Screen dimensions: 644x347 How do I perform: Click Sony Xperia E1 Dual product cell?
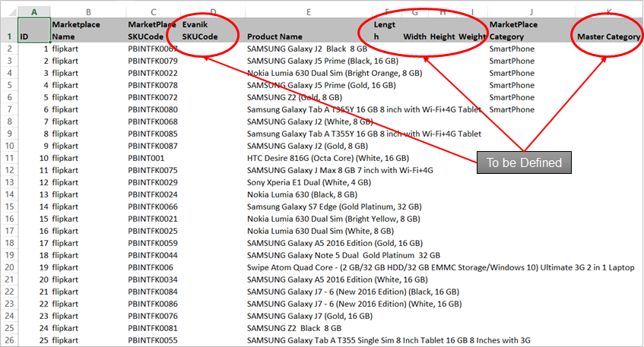[x=309, y=182]
